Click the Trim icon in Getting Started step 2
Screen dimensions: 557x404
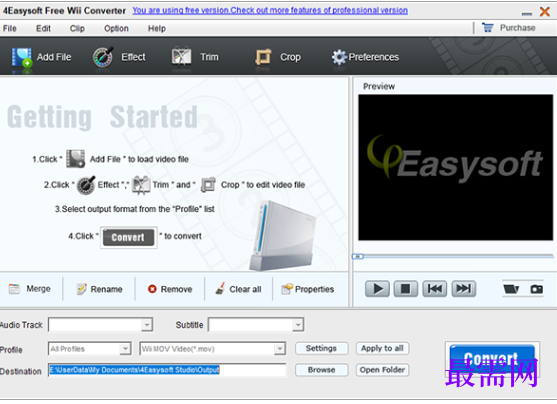tap(141, 185)
